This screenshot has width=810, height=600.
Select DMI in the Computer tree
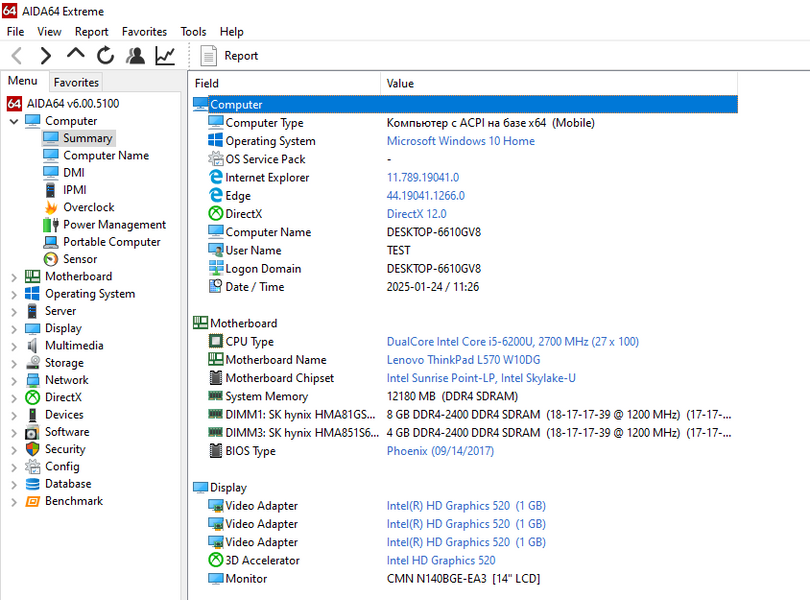pyautogui.click(x=74, y=173)
